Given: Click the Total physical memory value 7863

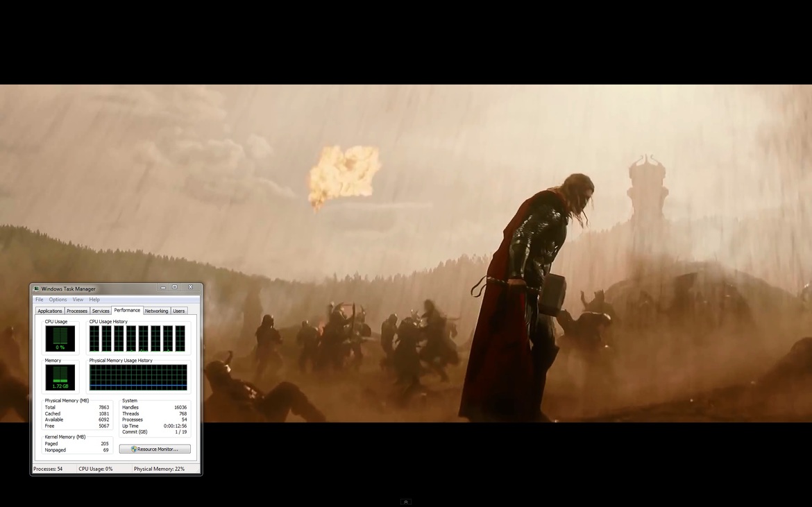Looking at the screenshot, I should [103, 408].
